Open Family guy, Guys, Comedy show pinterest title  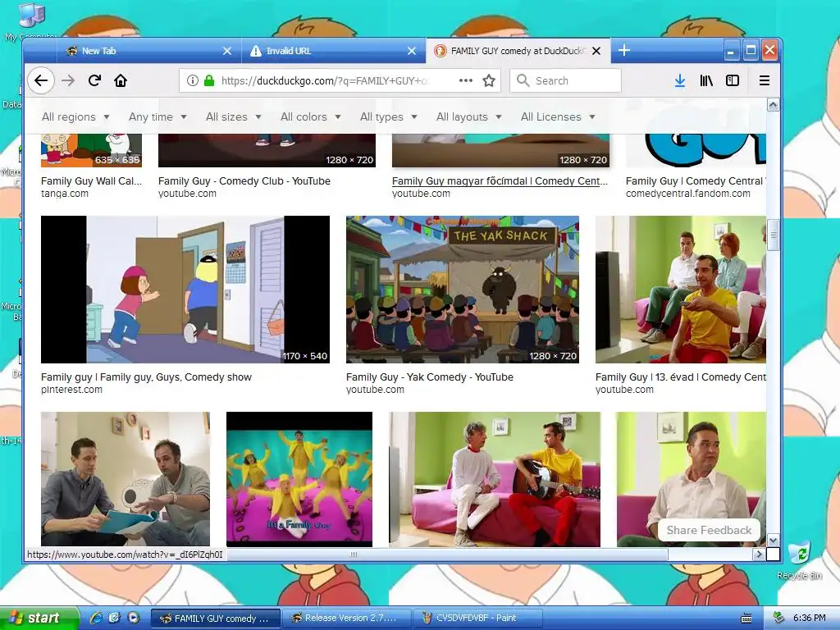146,377
